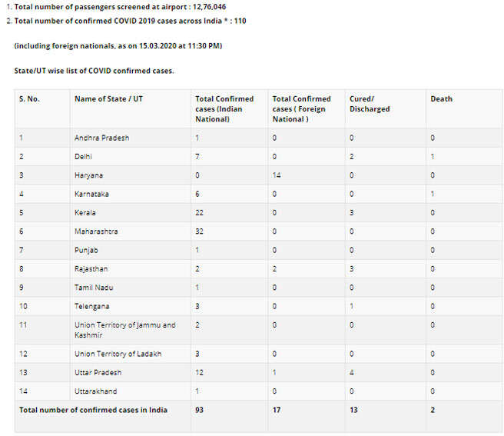The image size is (504, 436).
Task: Select the 'Total Confirmed cases (Indian National)' header
Action: 224,108
